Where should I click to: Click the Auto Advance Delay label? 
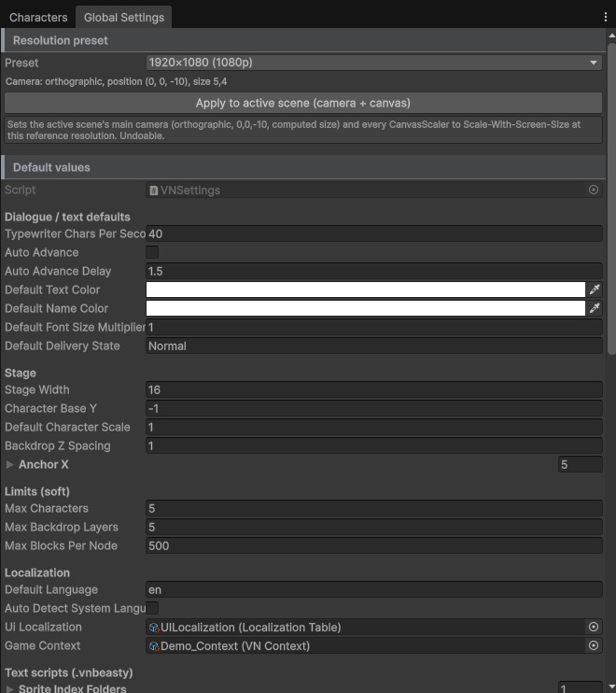58,271
